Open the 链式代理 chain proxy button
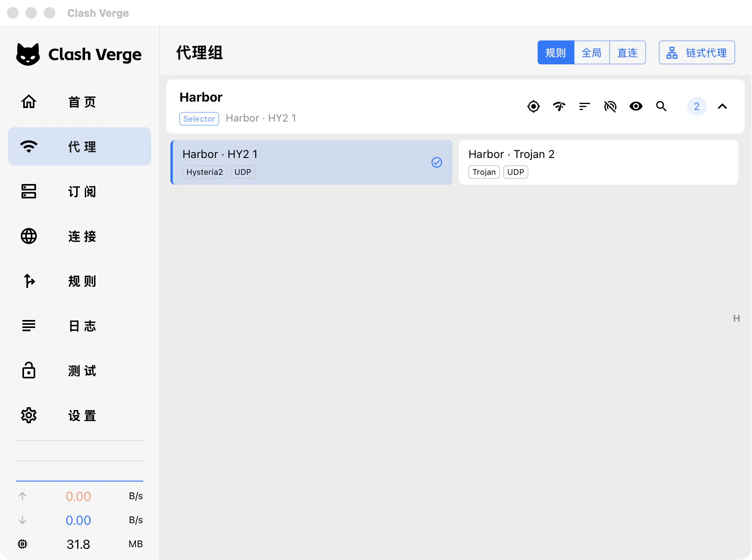Viewport: 752px width, 560px height. coord(697,52)
